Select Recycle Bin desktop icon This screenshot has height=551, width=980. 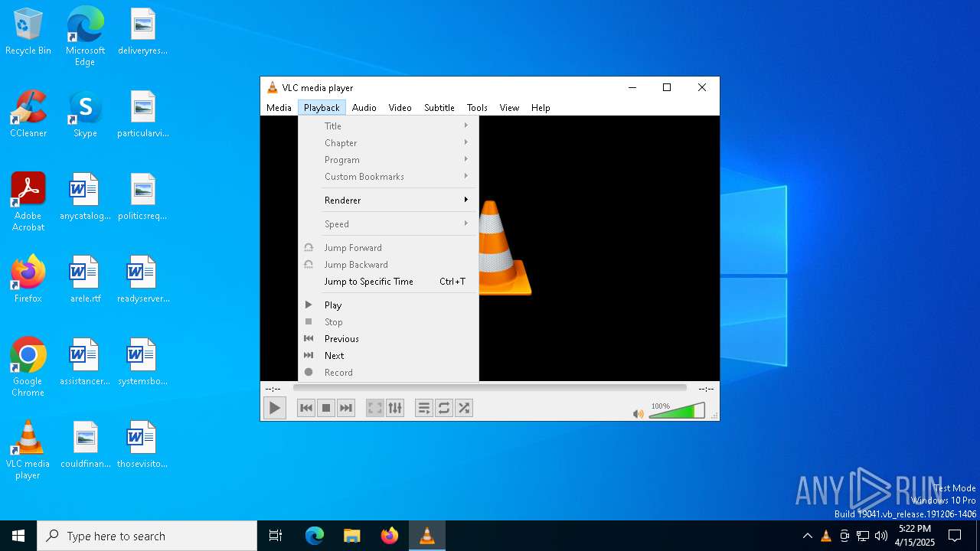[x=28, y=32]
